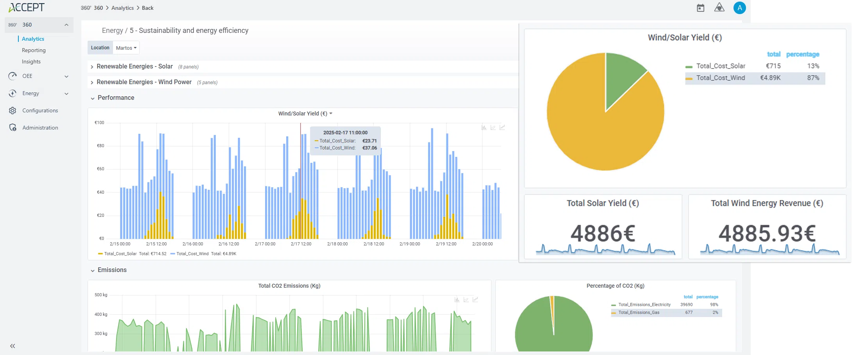Click the Total Wind Energy Revenue 4885.93€ stat

[767, 233]
